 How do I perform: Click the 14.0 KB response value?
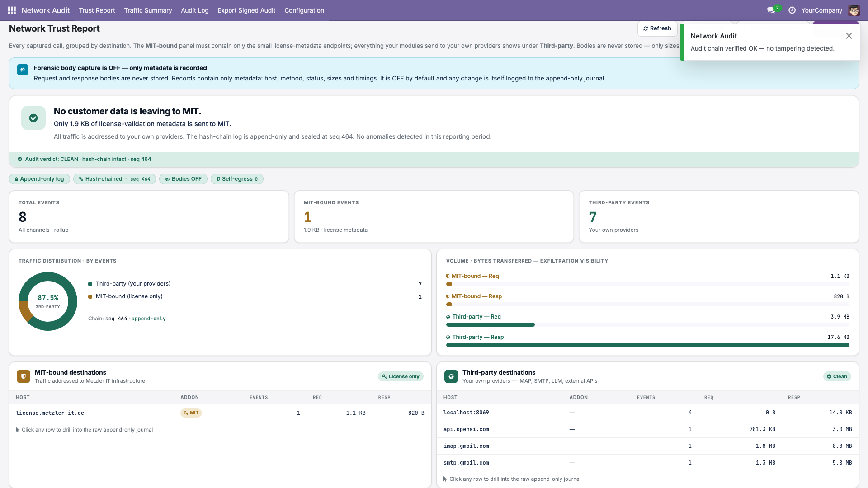840,413
